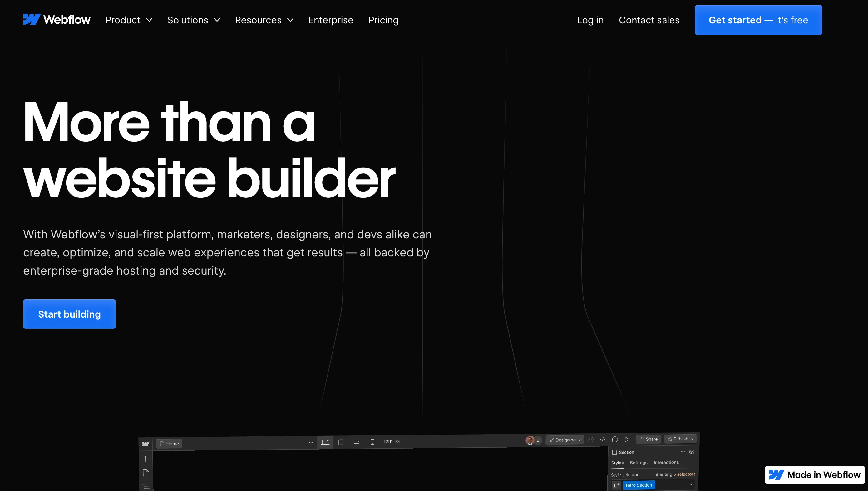The image size is (868, 491).
Task: Open the Made in Webflow badge
Action: click(815, 475)
